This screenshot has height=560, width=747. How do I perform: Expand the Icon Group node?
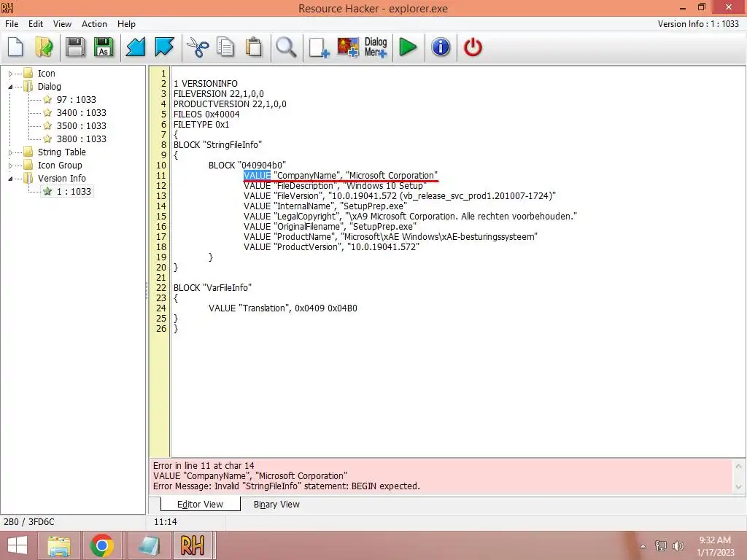coord(10,166)
